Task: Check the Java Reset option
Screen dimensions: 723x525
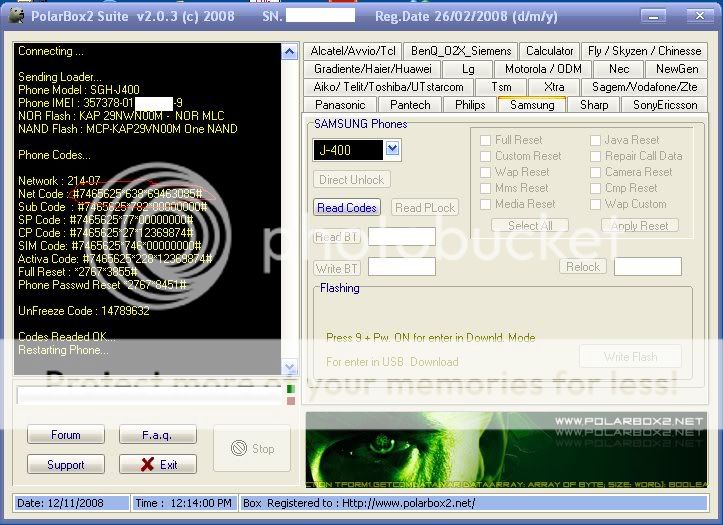Action: [x=595, y=140]
